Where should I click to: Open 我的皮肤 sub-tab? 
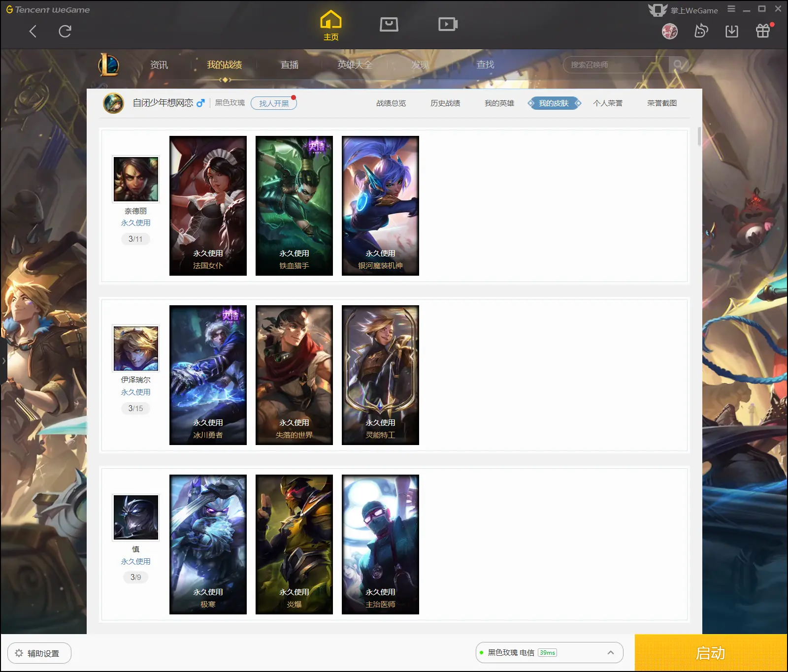pos(554,103)
